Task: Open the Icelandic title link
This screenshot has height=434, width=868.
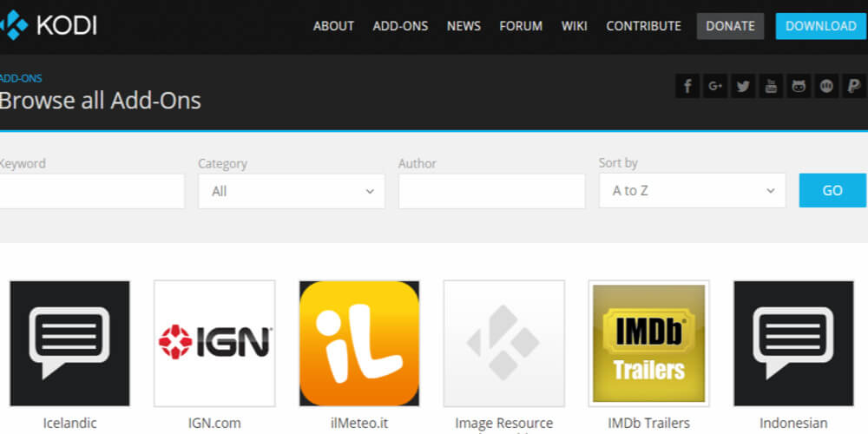Action: (69, 424)
